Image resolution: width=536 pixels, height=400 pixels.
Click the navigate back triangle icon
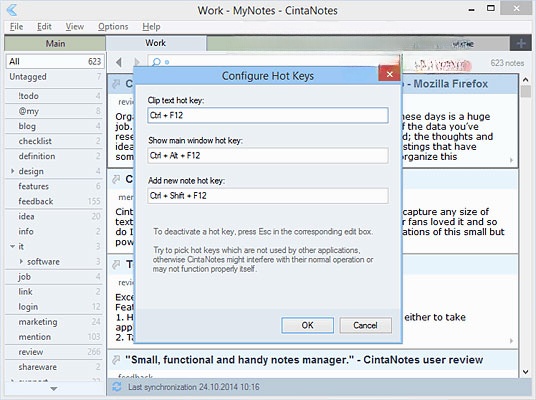119,62
